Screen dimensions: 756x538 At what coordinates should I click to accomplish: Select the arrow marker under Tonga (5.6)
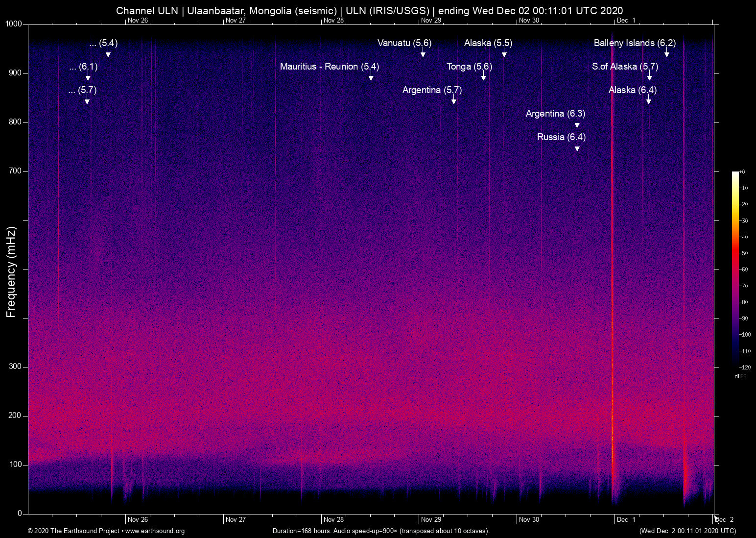click(484, 77)
